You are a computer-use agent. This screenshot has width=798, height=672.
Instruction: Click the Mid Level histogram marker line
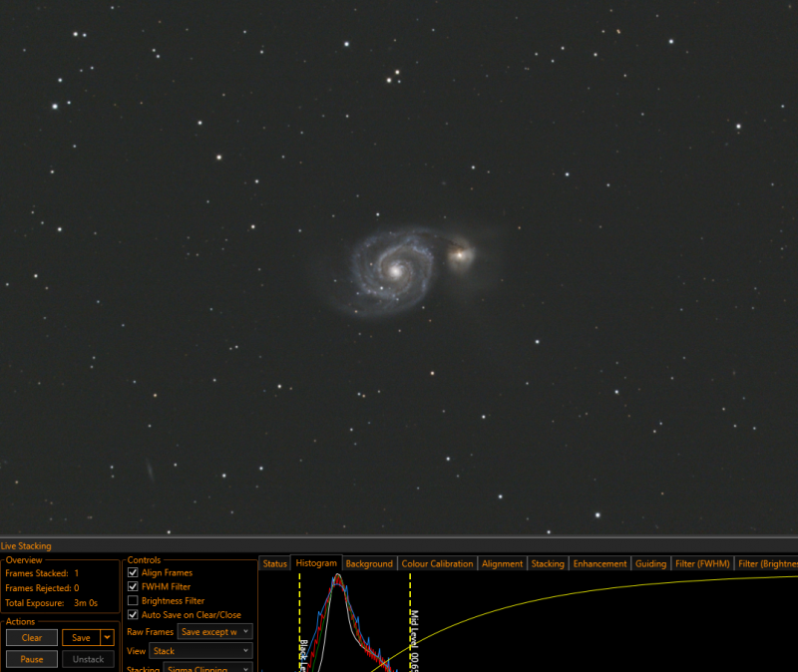(410, 621)
